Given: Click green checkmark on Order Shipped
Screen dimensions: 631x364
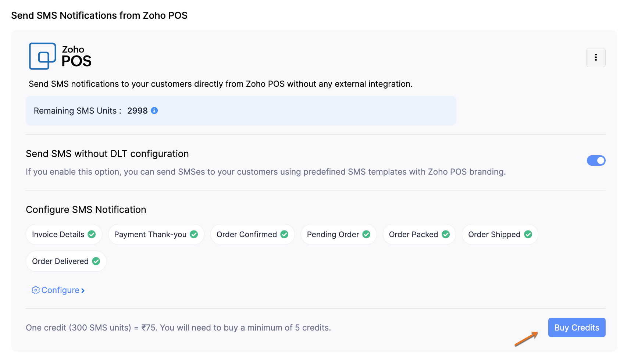Looking at the screenshot, I should (x=528, y=235).
